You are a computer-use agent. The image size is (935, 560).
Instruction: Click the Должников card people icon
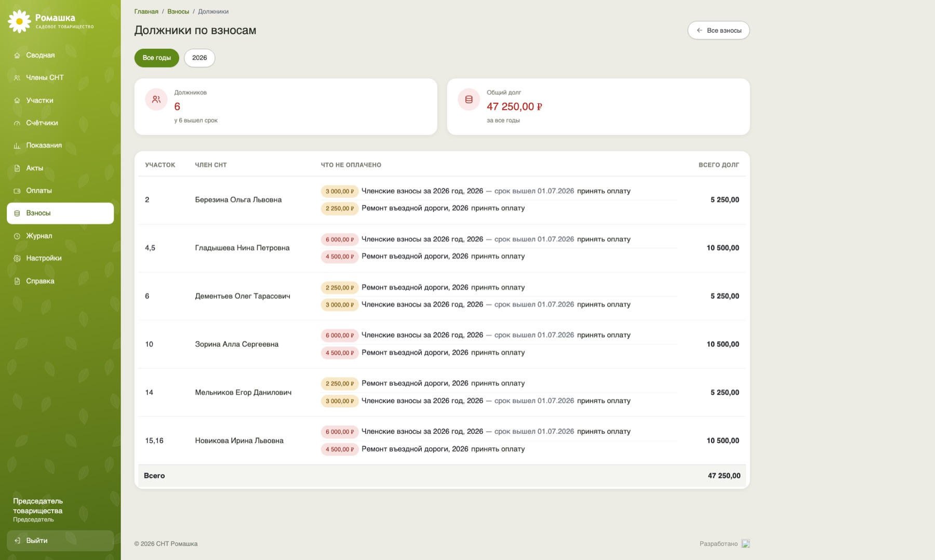tap(156, 100)
